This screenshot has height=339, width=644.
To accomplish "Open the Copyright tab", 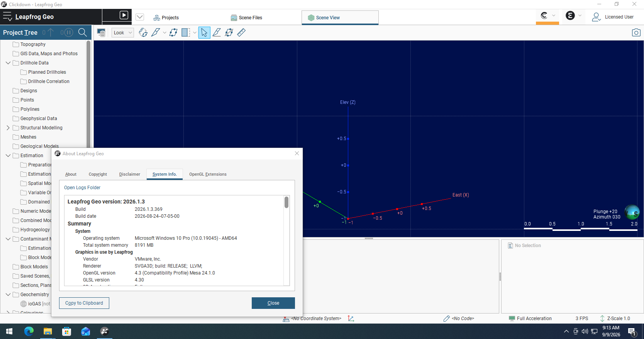I will (98, 174).
